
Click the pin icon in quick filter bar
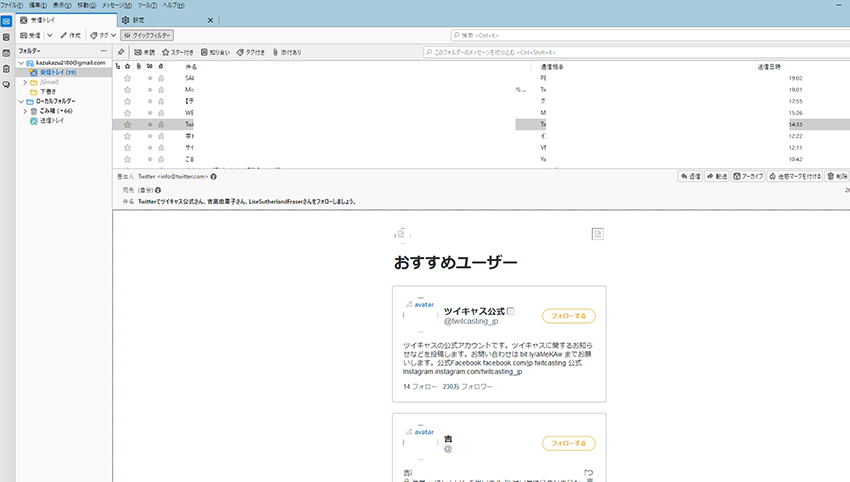coord(121,52)
